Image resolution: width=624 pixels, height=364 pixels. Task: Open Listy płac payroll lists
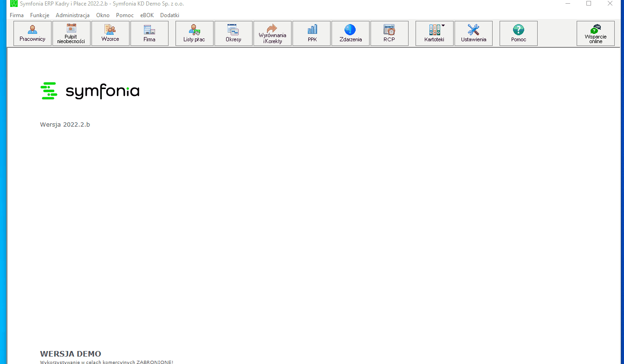point(195,33)
